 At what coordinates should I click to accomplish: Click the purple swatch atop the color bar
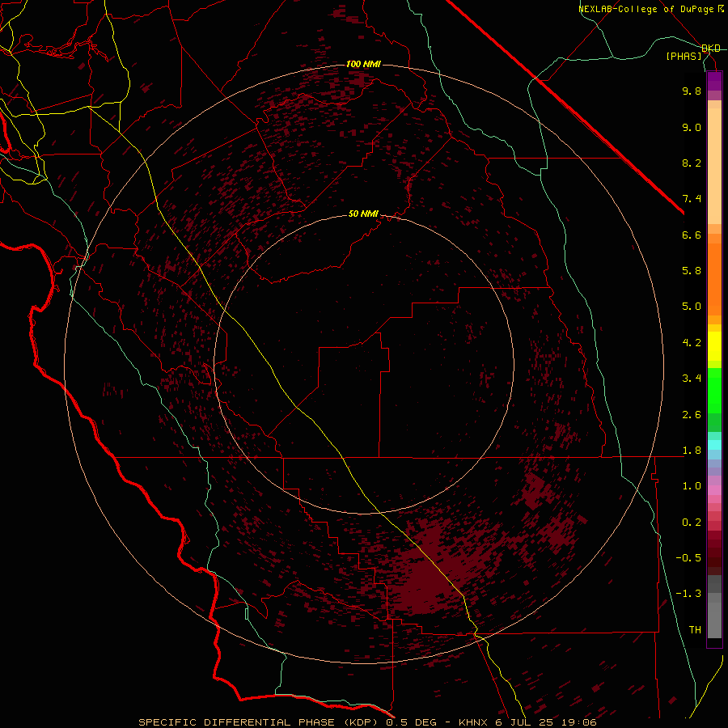coord(714,81)
